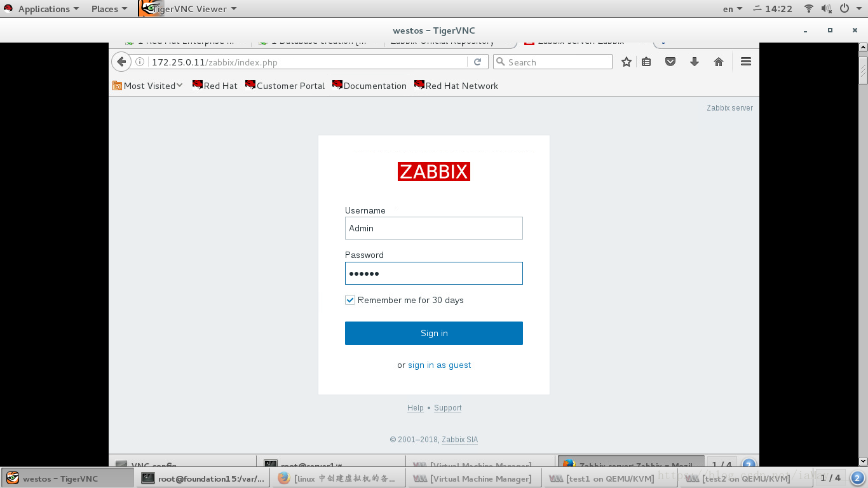Click the address bar showing 172.25.0.11/zabbix
The image size is (868, 488).
(308, 62)
